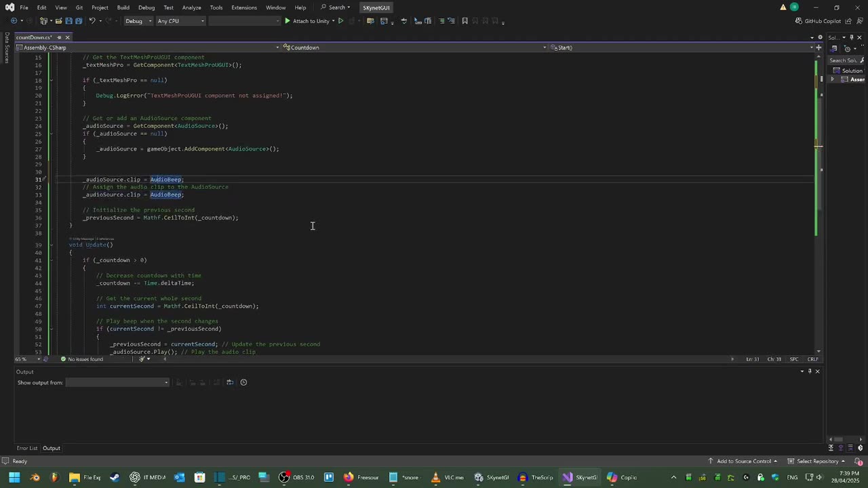Open the Analyze menu
The image size is (868, 488).
(191, 7)
